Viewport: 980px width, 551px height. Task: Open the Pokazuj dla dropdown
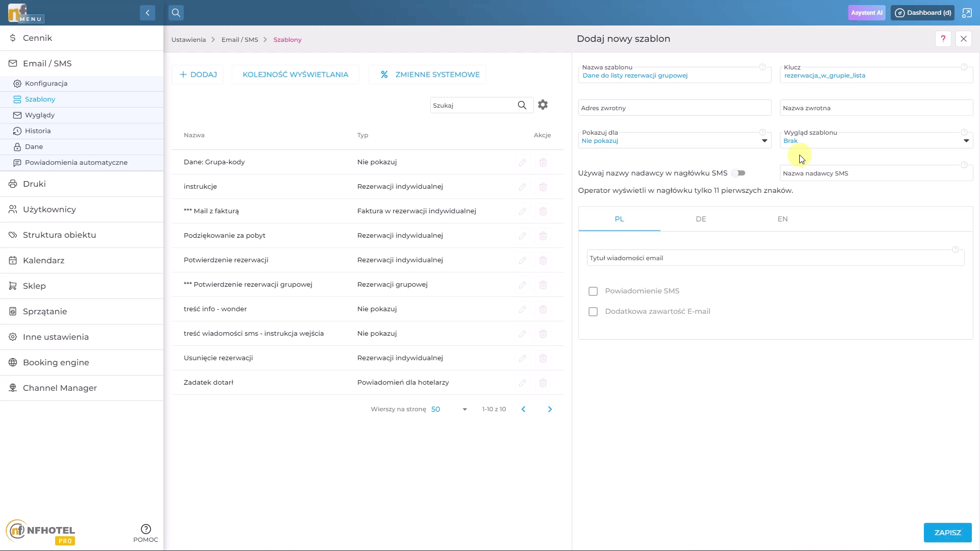click(x=674, y=140)
